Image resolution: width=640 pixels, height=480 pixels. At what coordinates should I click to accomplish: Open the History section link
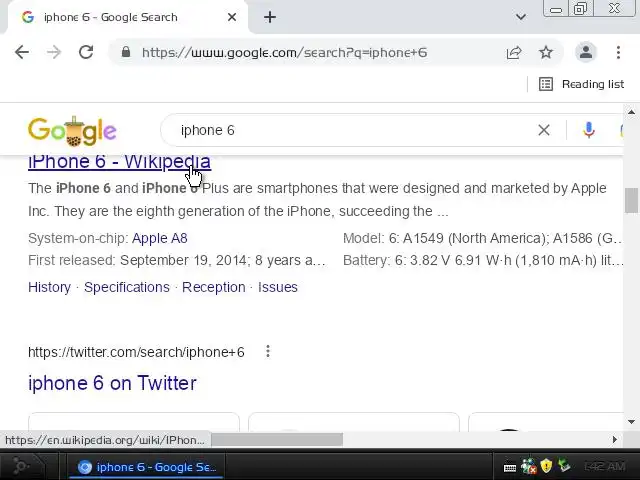tap(49, 287)
